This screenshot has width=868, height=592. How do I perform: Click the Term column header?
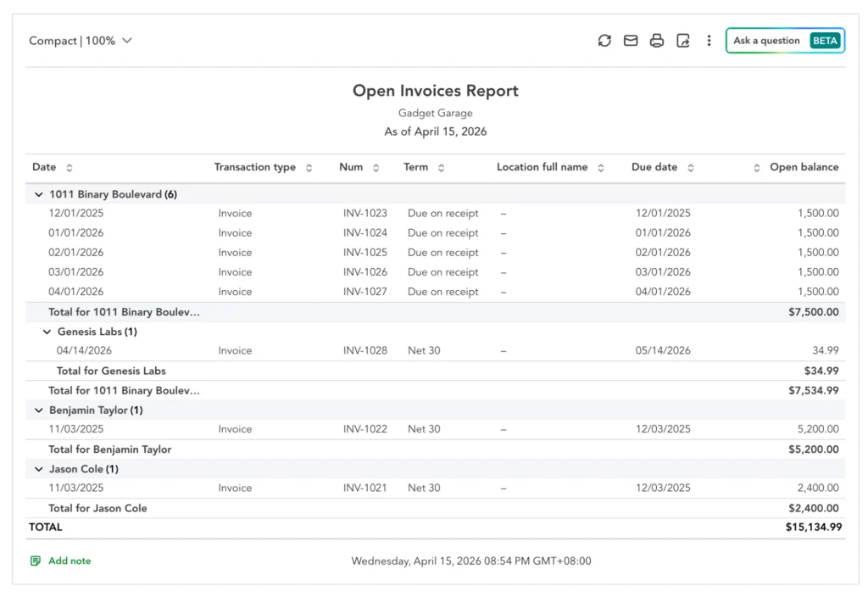pyautogui.click(x=415, y=167)
